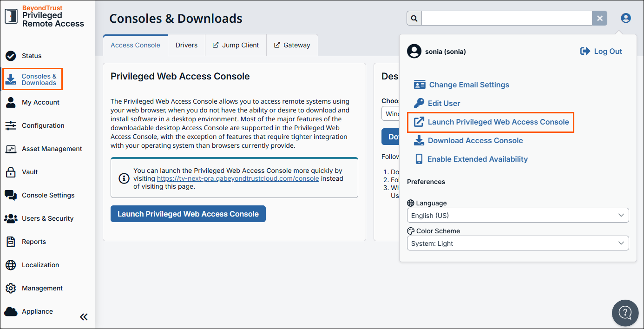Click Launch Privileged Web Access Console button
Image resolution: width=644 pixels, height=329 pixels.
tap(188, 214)
